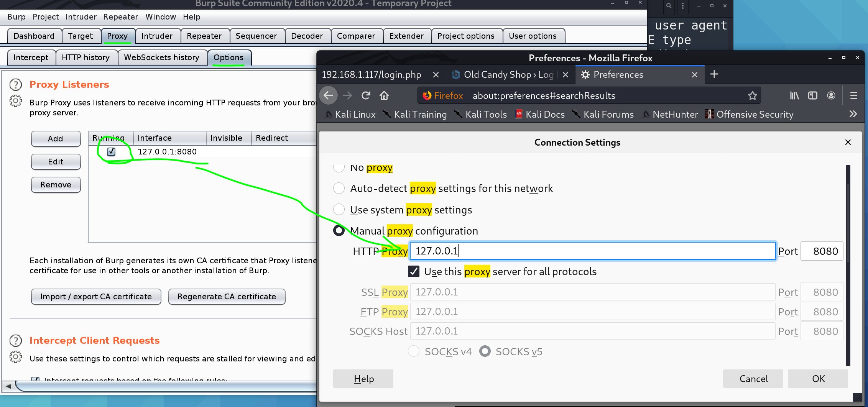Viewport: 868px width, 407px height.
Task: Uncheck Use this proxy for all protocols
Action: pyautogui.click(x=414, y=272)
